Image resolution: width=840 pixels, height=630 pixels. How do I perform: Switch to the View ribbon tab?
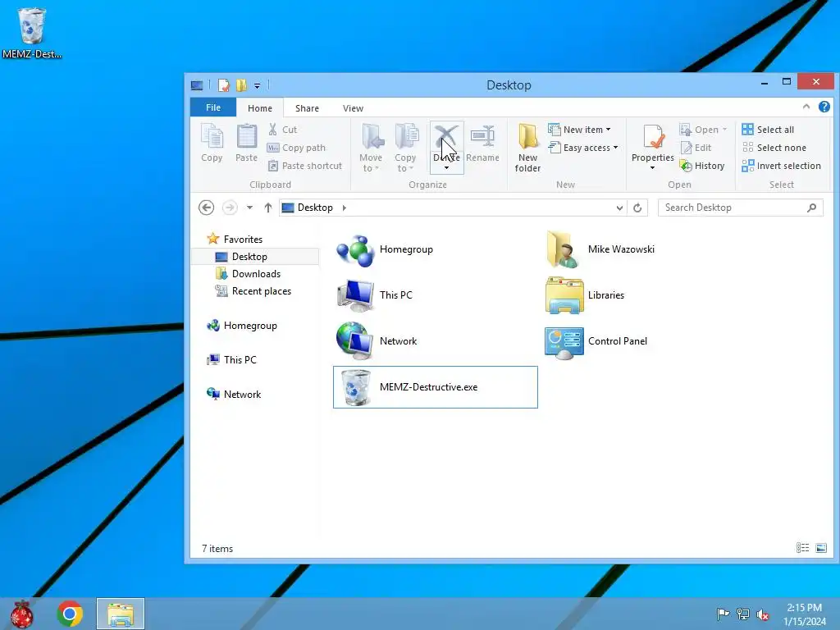point(353,108)
